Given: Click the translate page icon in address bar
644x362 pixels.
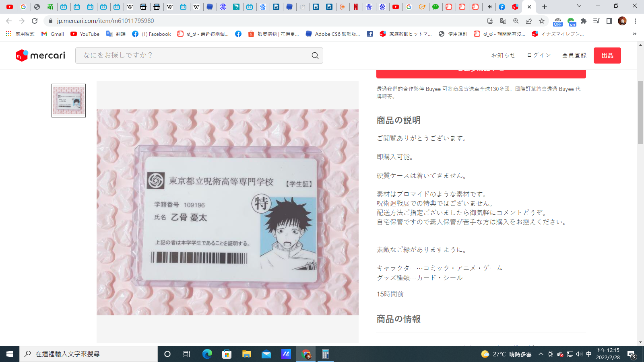Looking at the screenshot, I should [x=503, y=21].
